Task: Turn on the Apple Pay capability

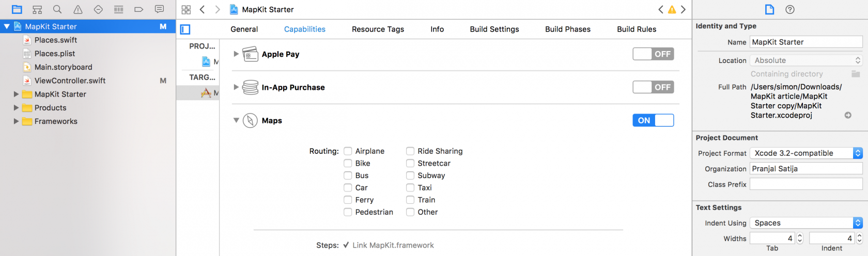Action: click(x=653, y=54)
